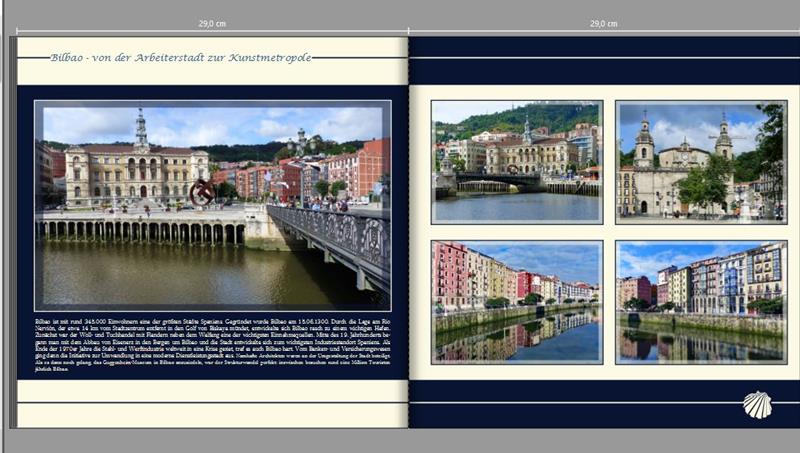Click cream gap between the four photos
The height and width of the screenshot is (453, 800).
click(609, 232)
